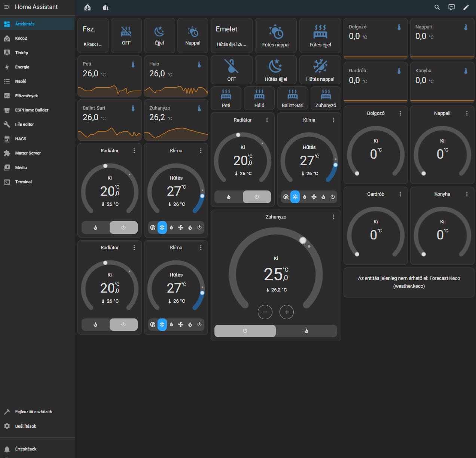Screen dimensions: 476x458
Task: Click the Fsz. status card
Action: (93, 36)
